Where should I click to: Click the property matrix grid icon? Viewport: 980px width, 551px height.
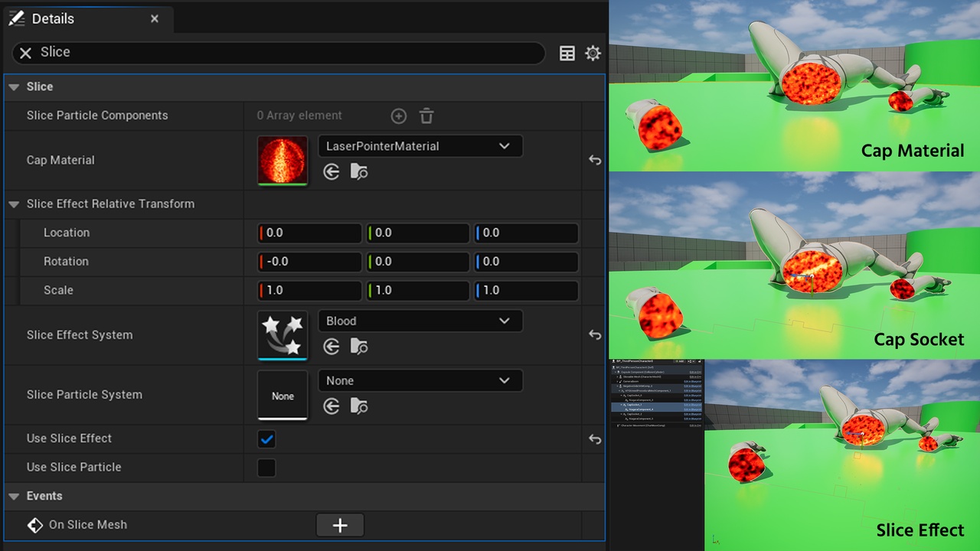pyautogui.click(x=567, y=53)
